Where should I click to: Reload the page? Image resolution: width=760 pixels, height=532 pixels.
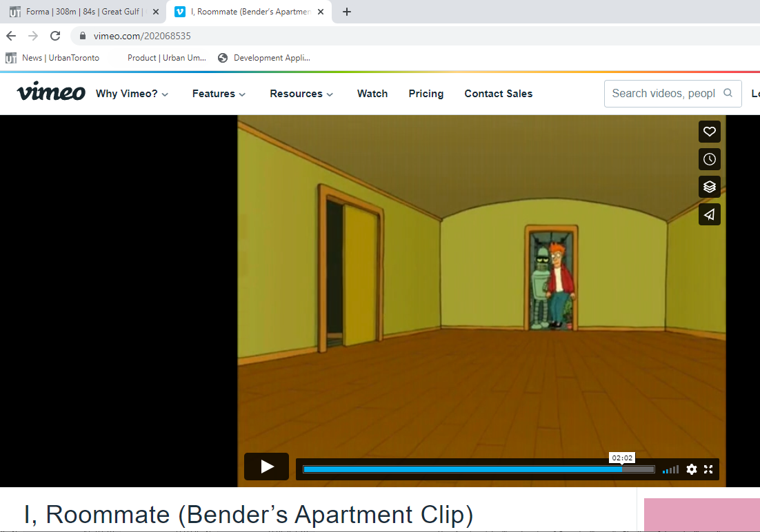(x=55, y=36)
